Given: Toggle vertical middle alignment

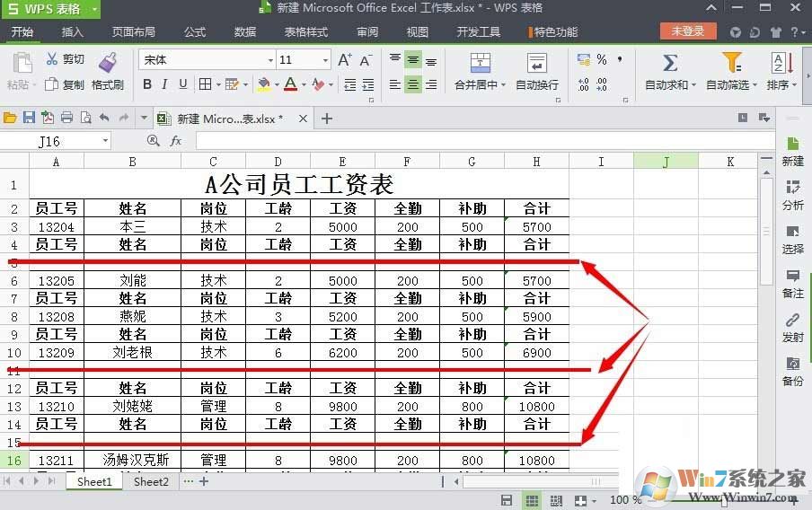Looking at the screenshot, I should tap(412, 60).
